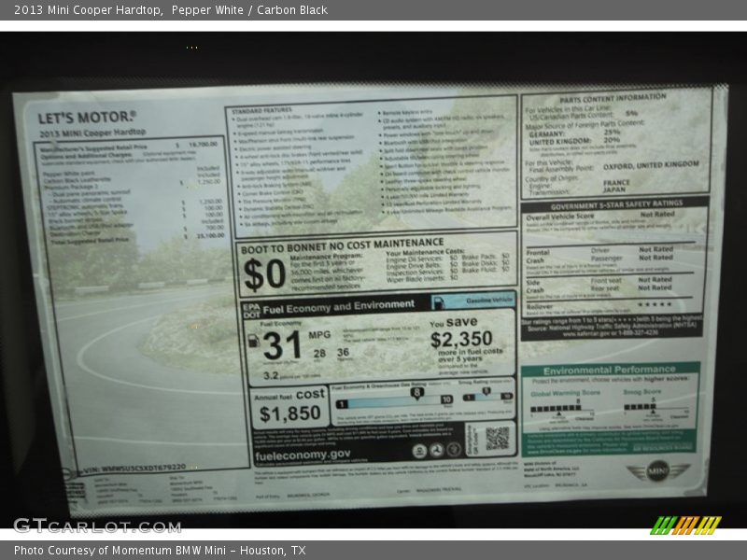This screenshot has height=560, width=747.
Task: Click the '28' city MPG value
Action: click(319, 354)
